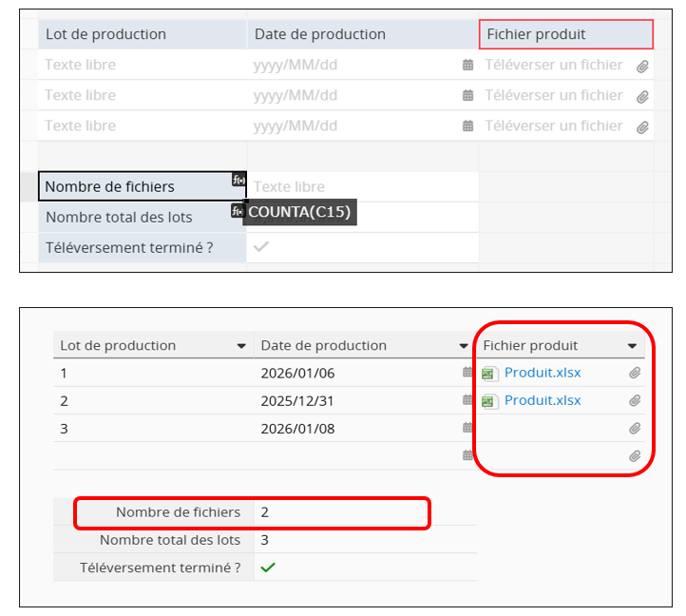This screenshot has width=686, height=616.
Task: Open calendar icon in first yyyy/MM/dd row
Action: tap(467, 66)
